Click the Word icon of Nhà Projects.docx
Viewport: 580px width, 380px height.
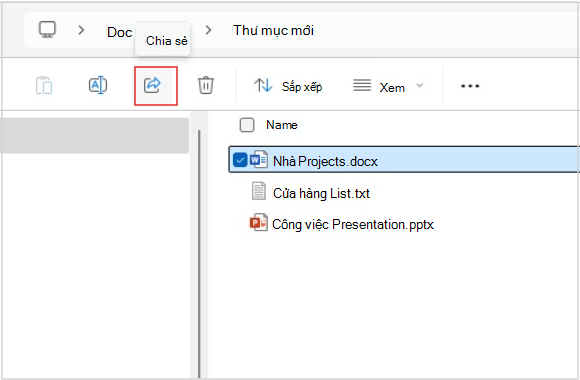coord(259,159)
